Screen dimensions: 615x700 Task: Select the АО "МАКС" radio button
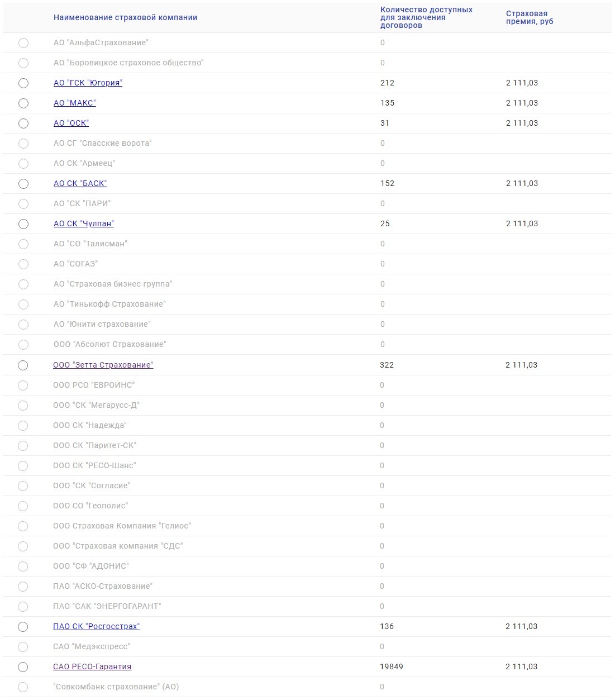click(23, 103)
